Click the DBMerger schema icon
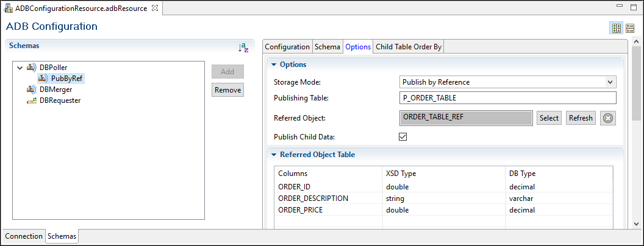 (31, 90)
